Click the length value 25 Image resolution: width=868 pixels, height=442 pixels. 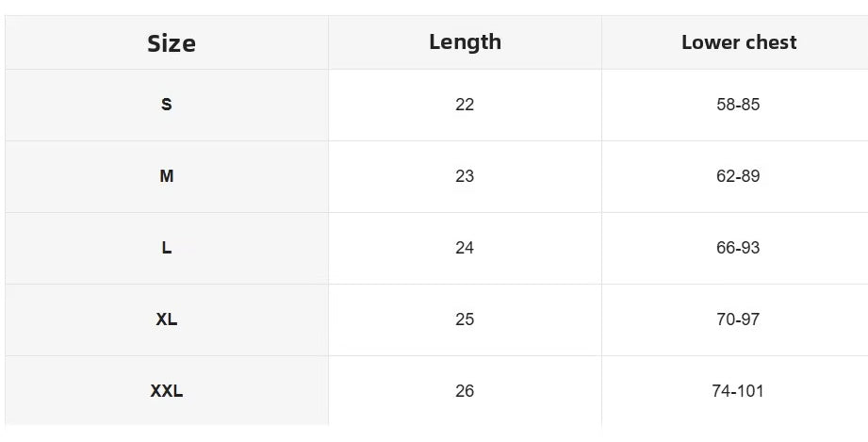pos(465,319)
